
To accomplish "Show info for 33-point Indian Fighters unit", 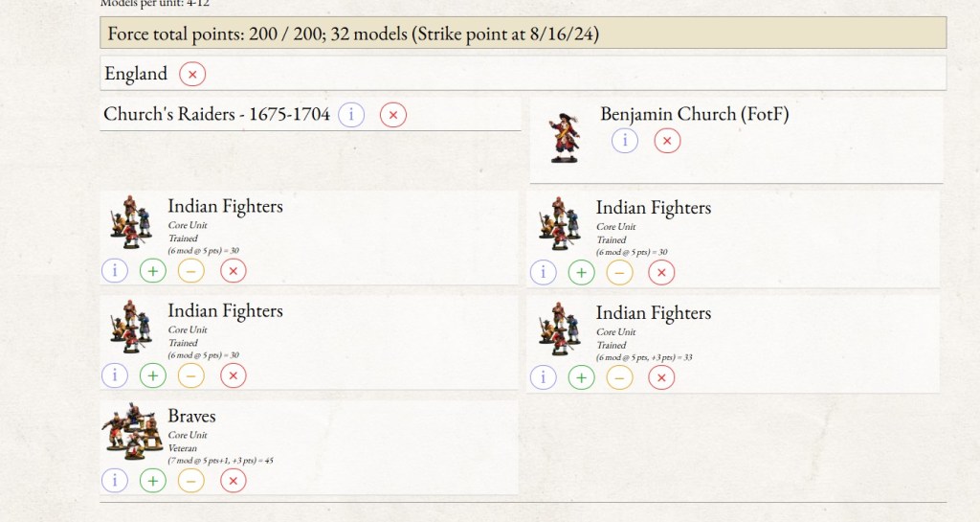I will 543,377.
